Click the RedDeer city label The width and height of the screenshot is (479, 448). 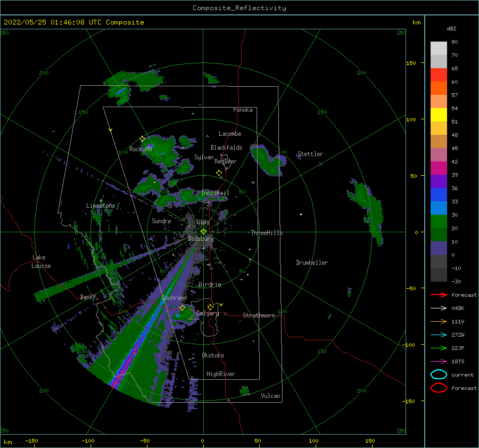pyautogui.click(x=226, y=161)
